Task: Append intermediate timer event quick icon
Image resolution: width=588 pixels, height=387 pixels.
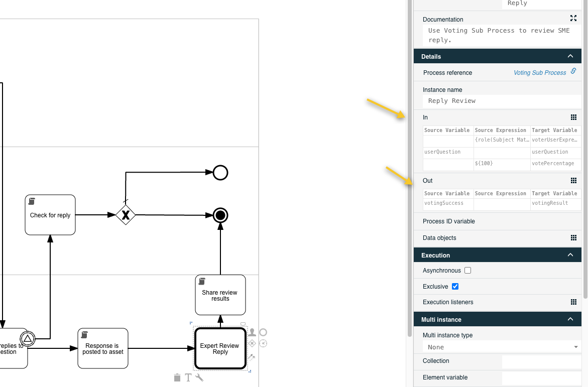Action: click(263, 343)
